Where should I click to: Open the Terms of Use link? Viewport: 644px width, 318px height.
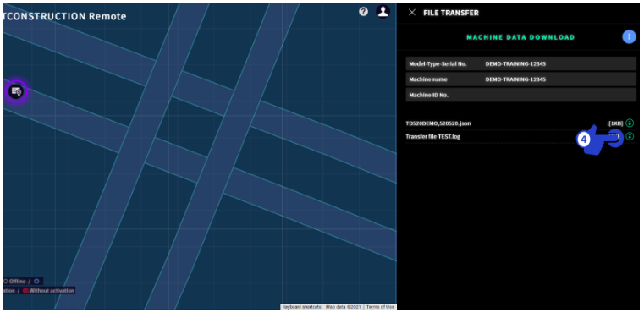click(x=380, y=307)
